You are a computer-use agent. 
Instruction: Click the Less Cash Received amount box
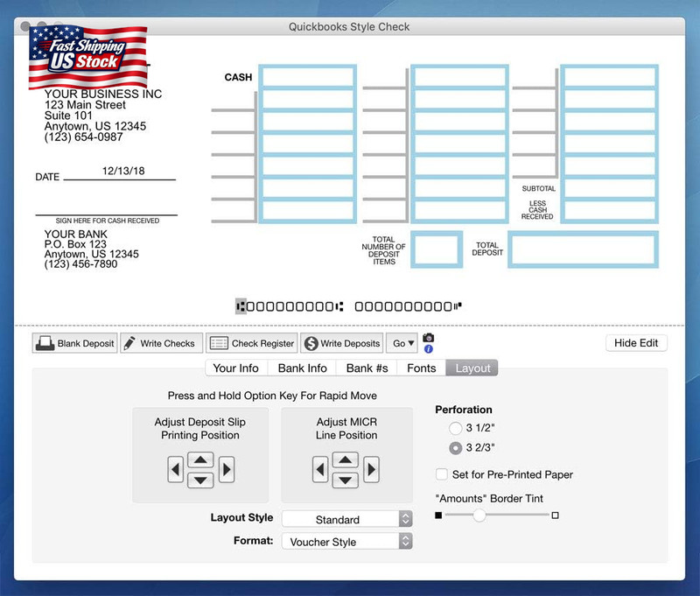coord(610,211)
